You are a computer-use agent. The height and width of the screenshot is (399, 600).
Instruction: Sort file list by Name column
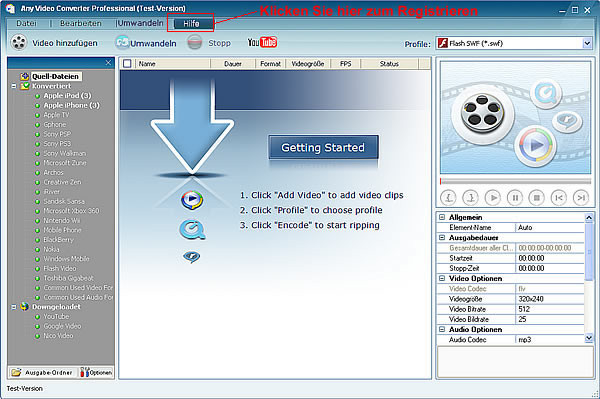(x=173, y=64)
